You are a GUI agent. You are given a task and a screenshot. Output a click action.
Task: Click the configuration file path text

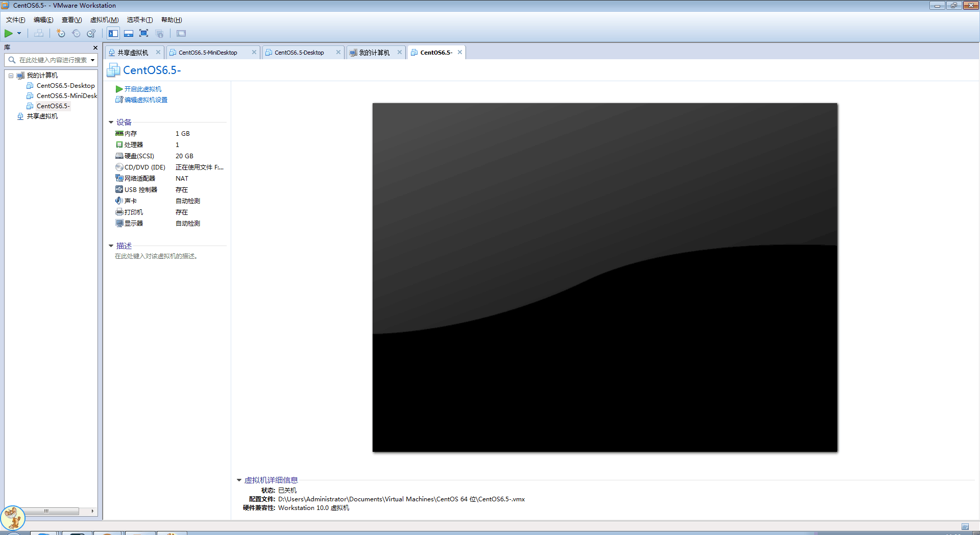(401, 499)
